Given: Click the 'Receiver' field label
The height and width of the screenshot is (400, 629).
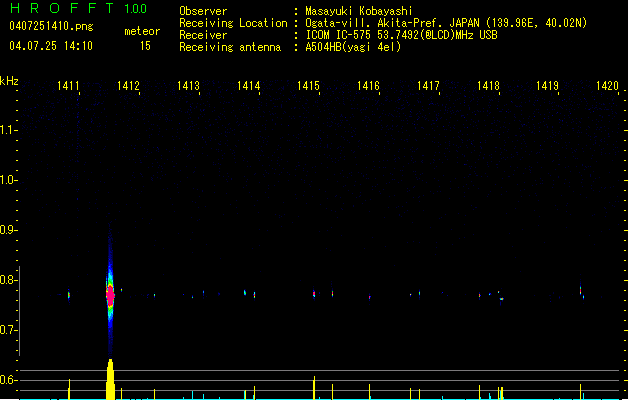Looking at the screenshot, I should click(x=203, y=35).
